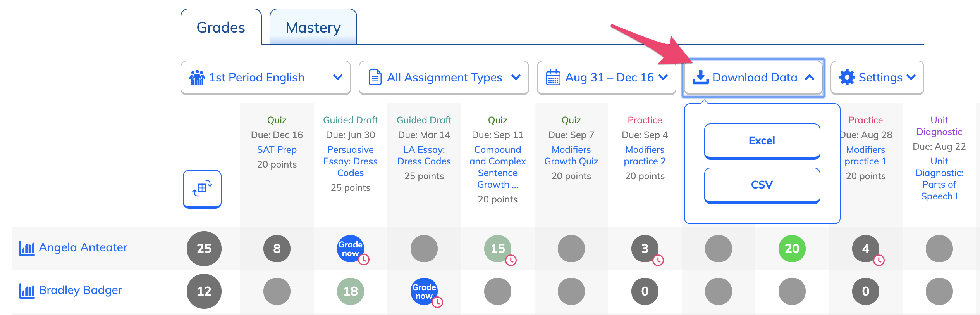Image resolution: width=980 pixels, height=315 pixels.
Task: Open the SAT Prep quiz link
Action: point(277,150)
